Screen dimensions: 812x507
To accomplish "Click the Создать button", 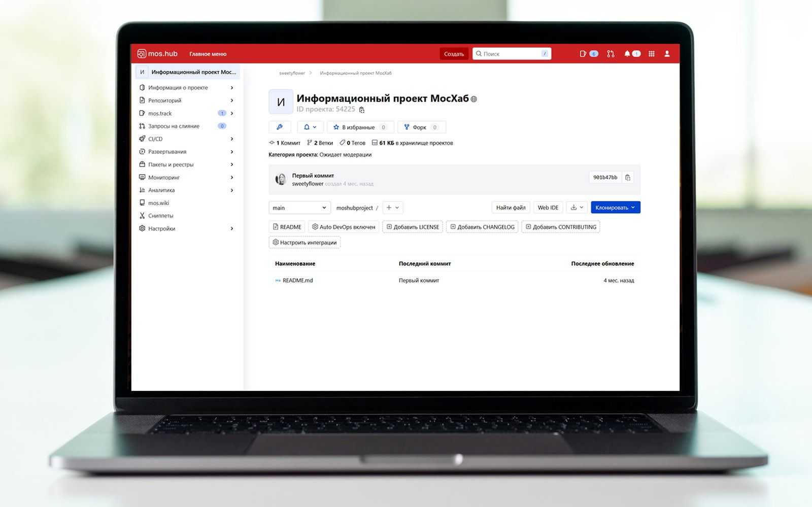I will click(454, 54).
